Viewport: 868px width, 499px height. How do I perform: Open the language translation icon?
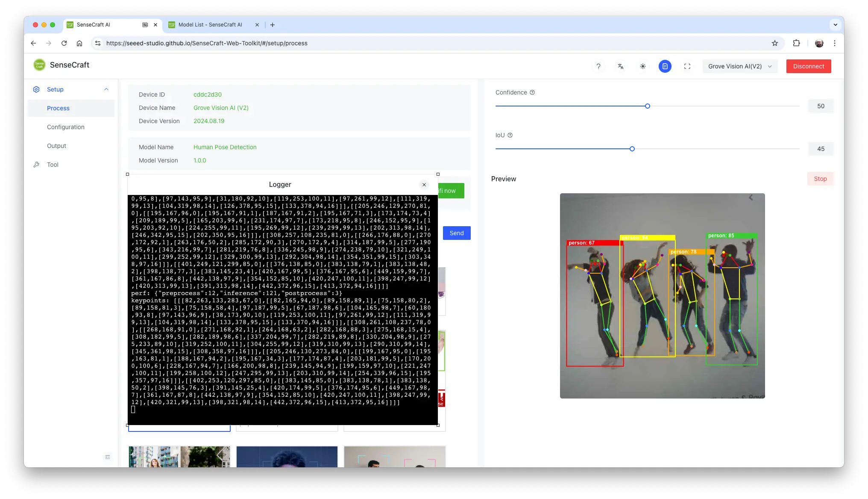(620, 66)
